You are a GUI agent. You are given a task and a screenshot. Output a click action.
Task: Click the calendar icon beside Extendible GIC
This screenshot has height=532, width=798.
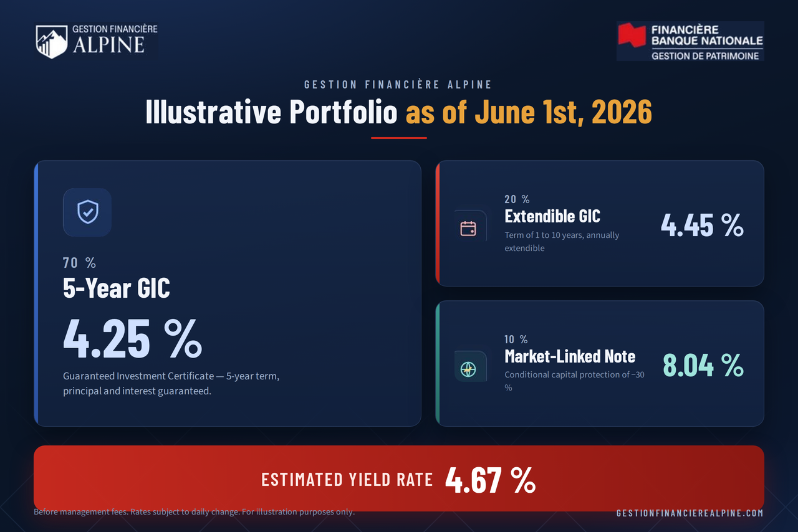468,229
